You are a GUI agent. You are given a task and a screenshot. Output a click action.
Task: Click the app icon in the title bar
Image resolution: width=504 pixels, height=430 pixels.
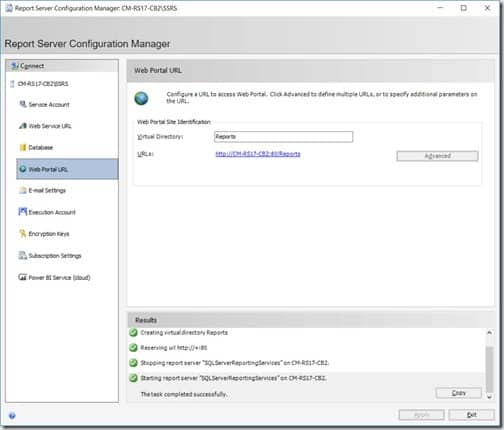point(9,8)
